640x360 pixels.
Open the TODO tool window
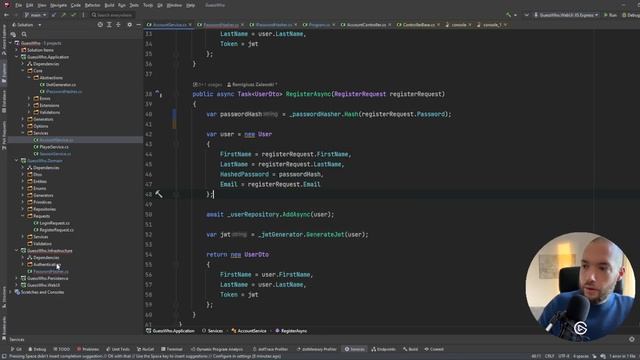[x=62, y=349]
